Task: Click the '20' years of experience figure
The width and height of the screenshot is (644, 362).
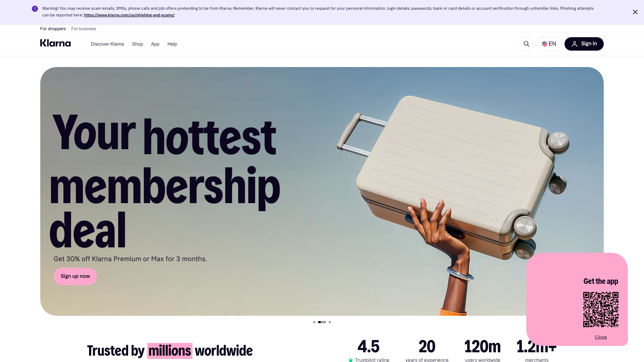Action: click(x=427, y=347)
